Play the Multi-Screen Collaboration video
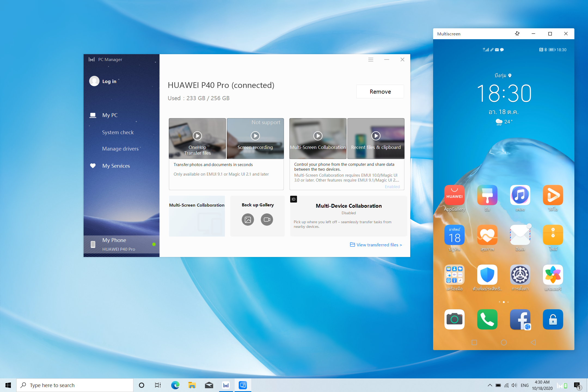Screen dimensions: 588x392 point(318,136)
